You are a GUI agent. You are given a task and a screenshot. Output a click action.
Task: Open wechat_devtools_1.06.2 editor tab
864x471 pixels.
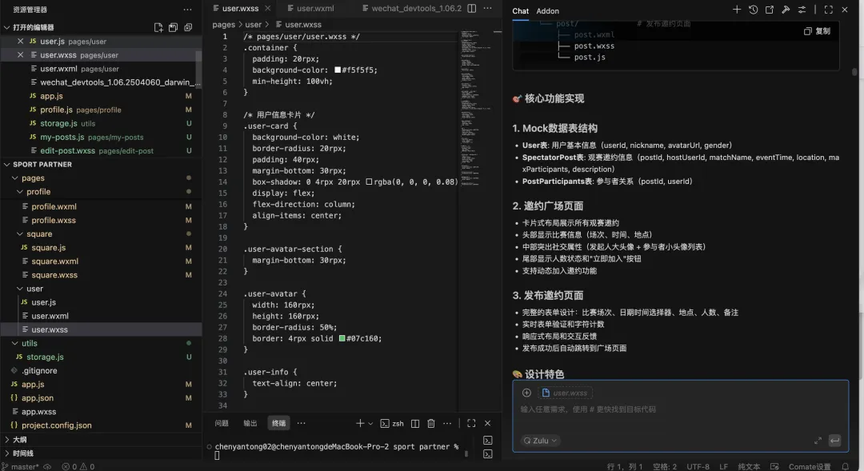412,8
